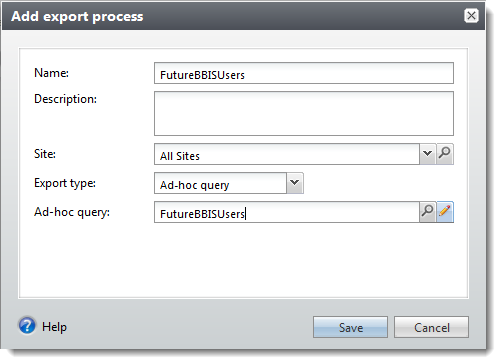Click the Export type: label
Screen dimensions: 501x364
[65, 183]
